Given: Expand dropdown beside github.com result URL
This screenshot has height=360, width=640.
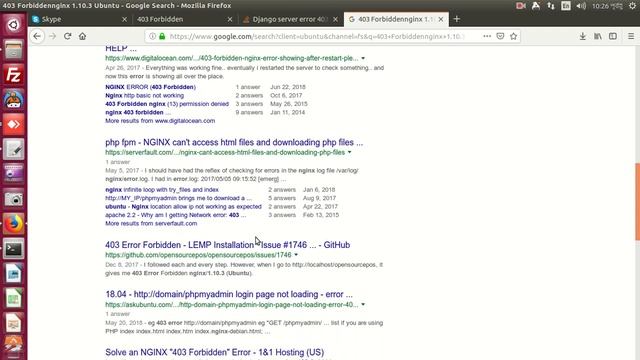Looking at the screenshot, I should pos(296,255).
